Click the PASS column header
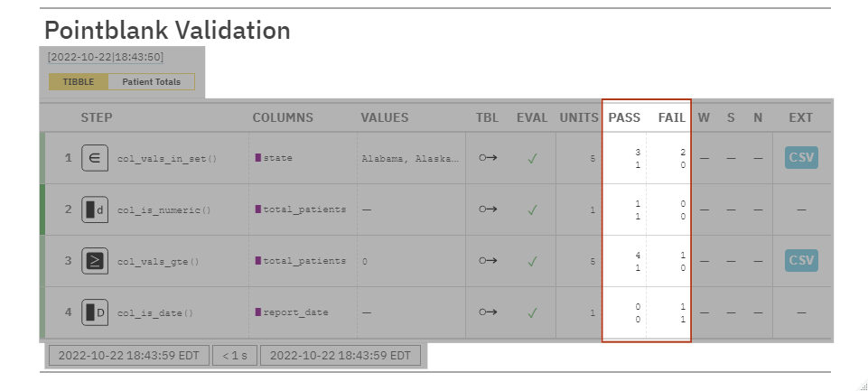Viewport: 868px width, 391px height. point(624,117)
